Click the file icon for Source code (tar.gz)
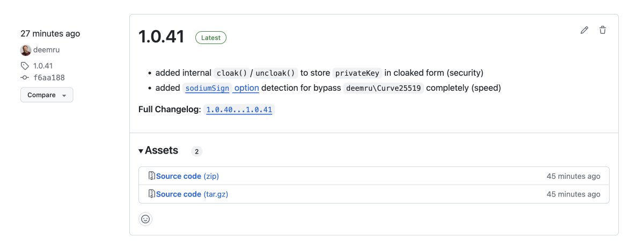The width and height of the screenshot is (644, 247). 152,194
